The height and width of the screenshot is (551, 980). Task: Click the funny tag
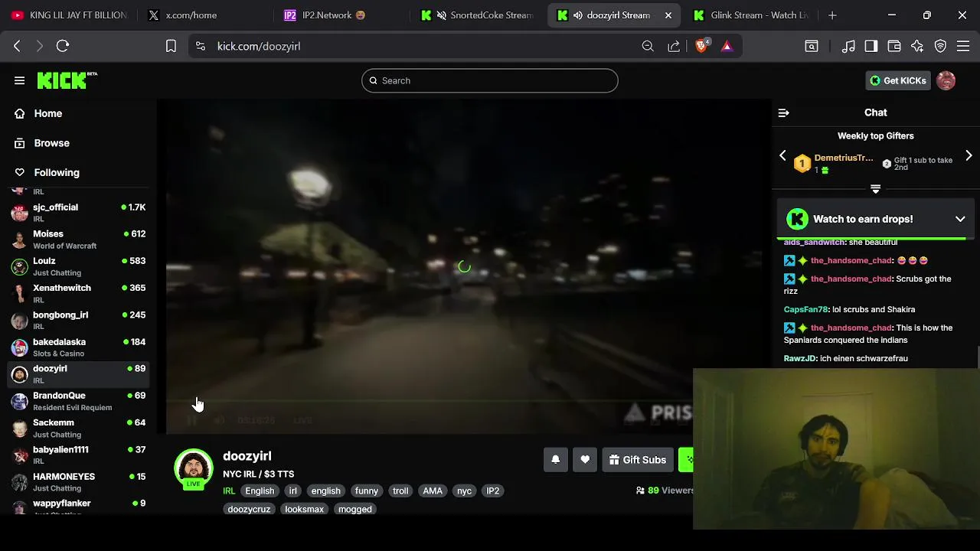pyautogui.click(x=366, y=491)
